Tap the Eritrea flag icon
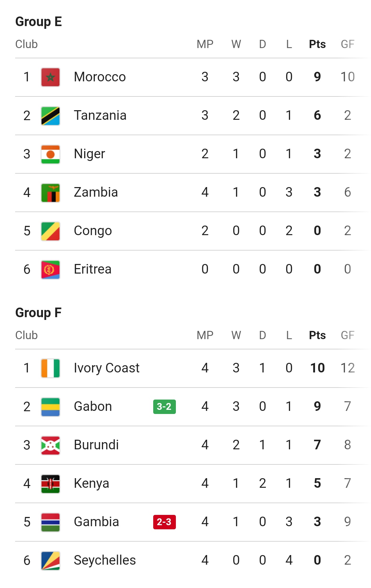 click(50, 269)
